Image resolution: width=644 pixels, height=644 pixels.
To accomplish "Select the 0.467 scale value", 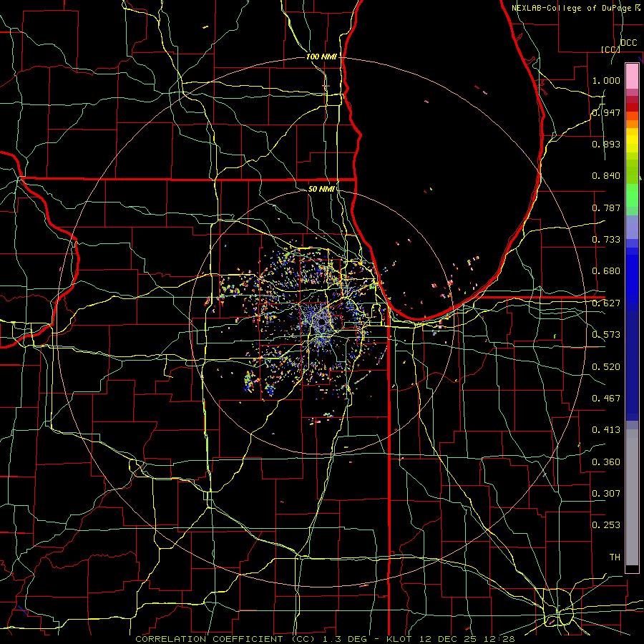I will coord(606,398).
